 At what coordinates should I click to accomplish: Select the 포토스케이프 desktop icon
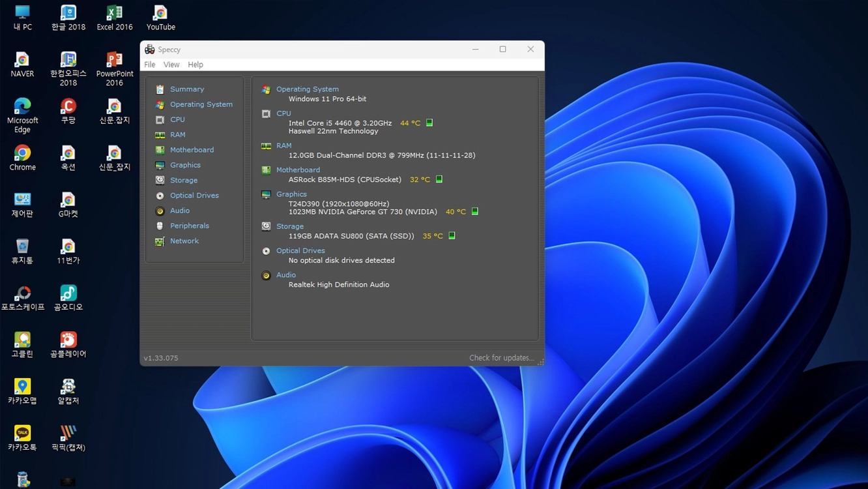[x=22, y=297]
